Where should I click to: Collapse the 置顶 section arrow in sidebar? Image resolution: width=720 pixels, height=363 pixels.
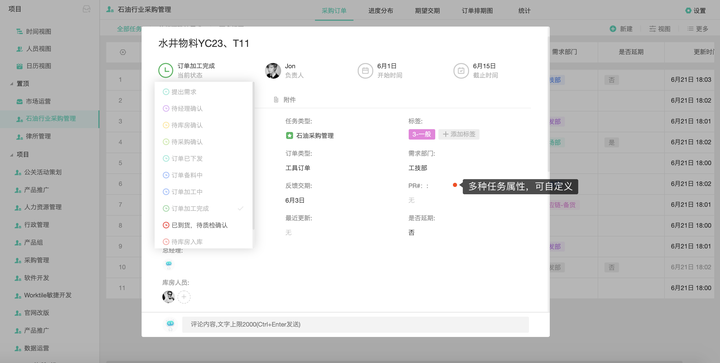tap(11, 84)
